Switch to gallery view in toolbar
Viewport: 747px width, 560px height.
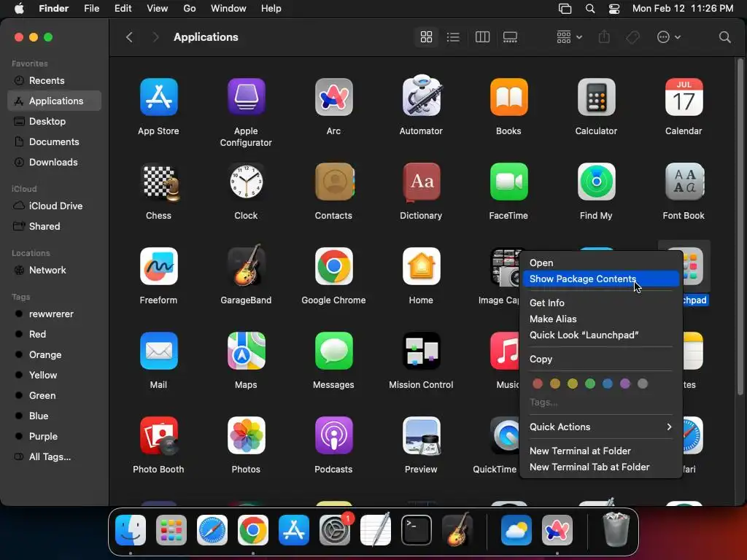(x=510, y=37)
